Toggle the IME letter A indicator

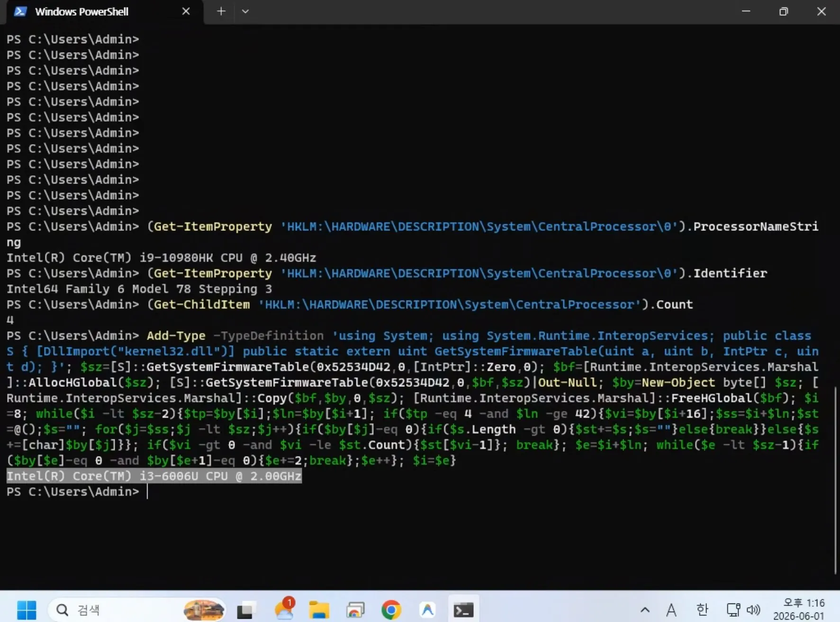671,610
